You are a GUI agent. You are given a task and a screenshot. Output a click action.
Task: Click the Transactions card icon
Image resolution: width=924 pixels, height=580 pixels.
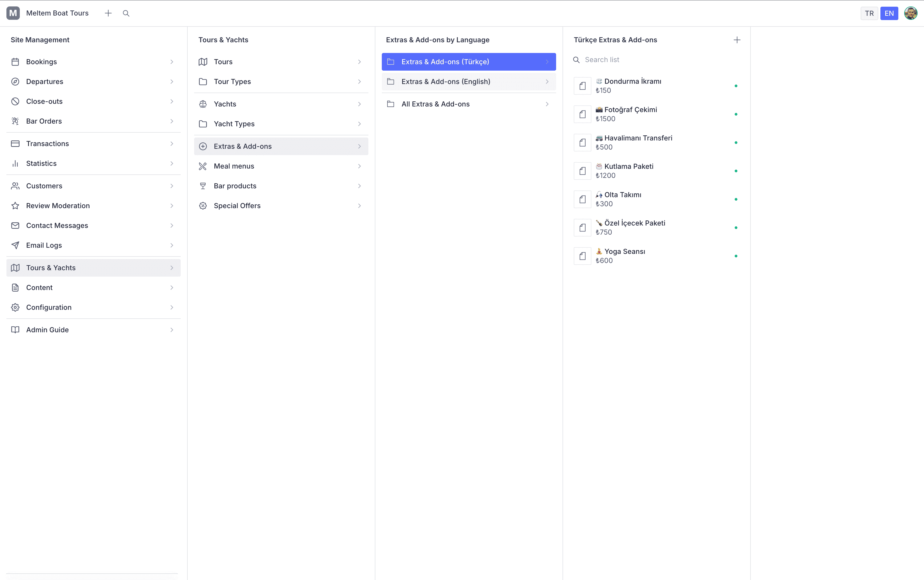pos(15,143)
